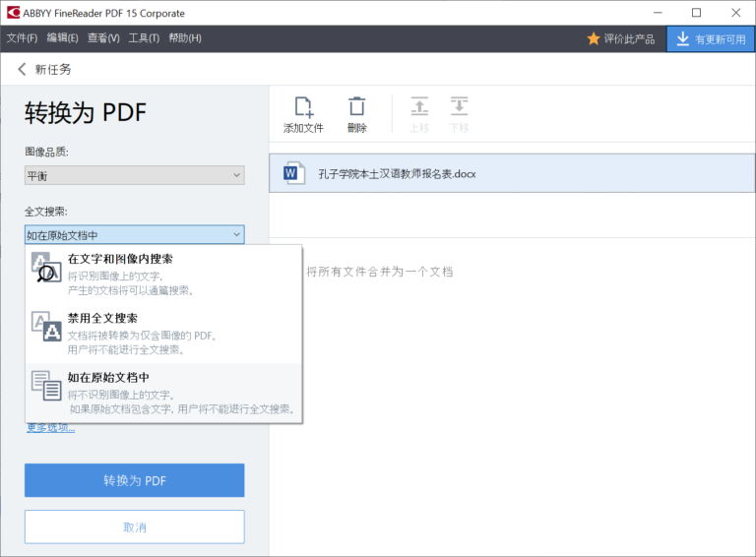Image resolution: width=756 pixels, height=557 pixels.
Task: Click the Move Up (上移) icon
Action: click(419, 106)
